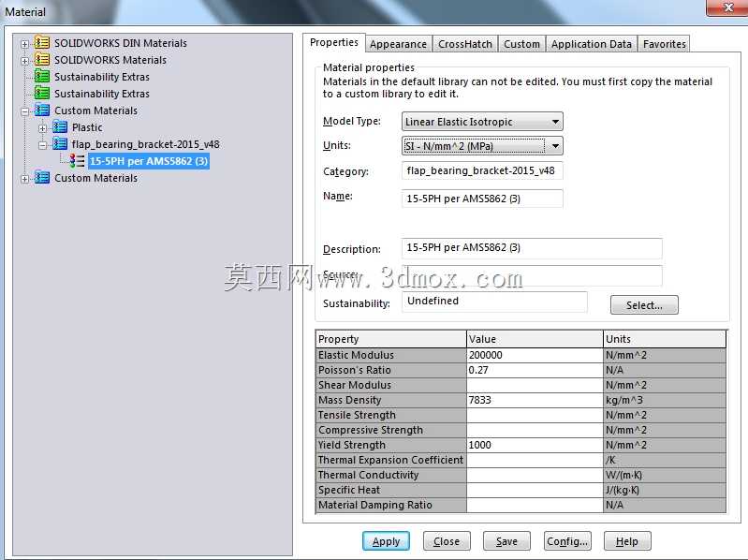Click the Apply button
The width and height of the screenshot is (748, 560).
tap(386, 541)
